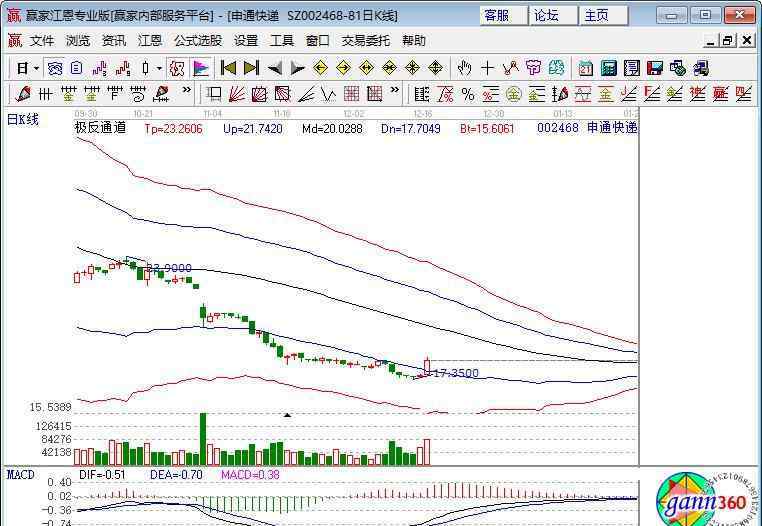This screenshot has width=762, height=526.
Task: Click the F with diagonal lines icon
Action: 651,93
